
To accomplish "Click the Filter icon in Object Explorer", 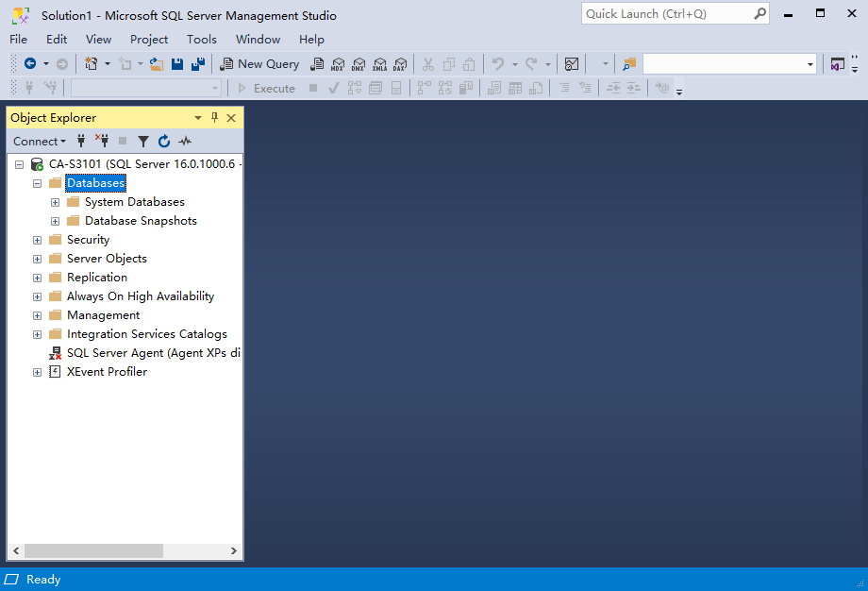I will tap(143, 142).
